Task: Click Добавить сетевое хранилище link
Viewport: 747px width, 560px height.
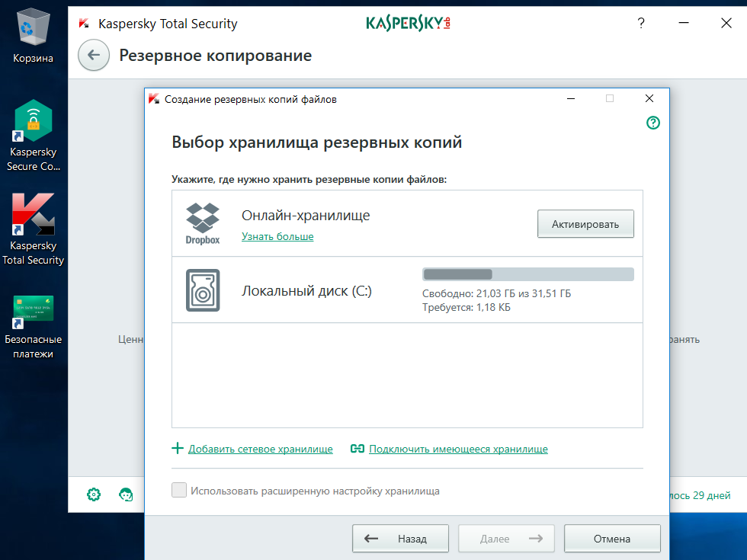Action: point(260,449)
